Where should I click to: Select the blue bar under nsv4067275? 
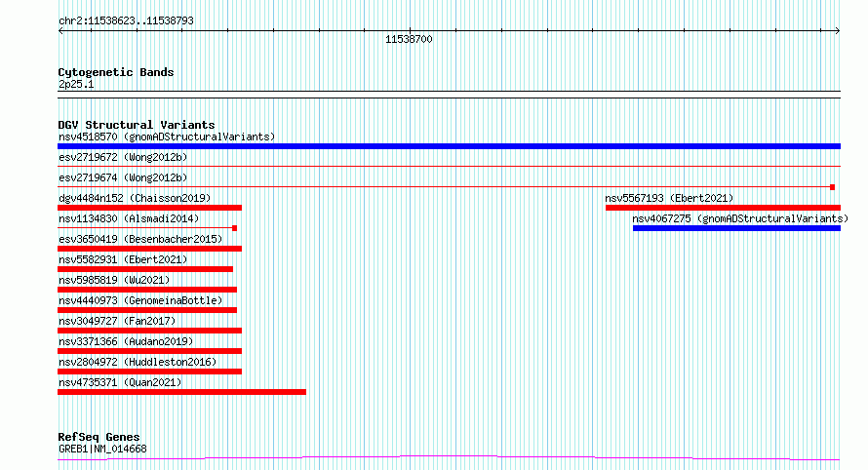tap(736, 228)
